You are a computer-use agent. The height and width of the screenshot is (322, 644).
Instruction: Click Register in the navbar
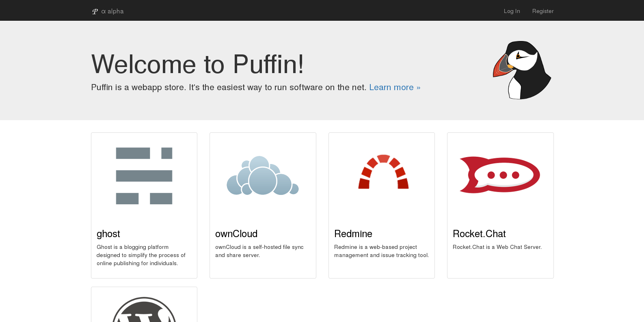coord(543,11)
